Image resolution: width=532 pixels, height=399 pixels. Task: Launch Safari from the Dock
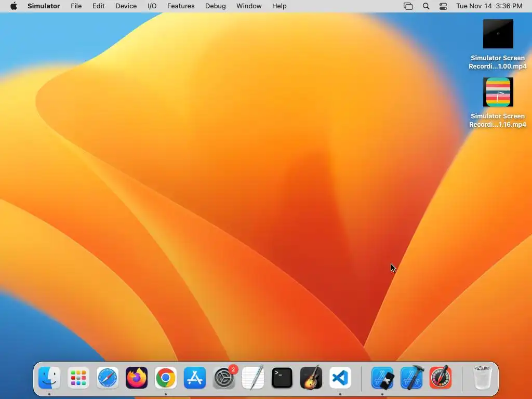pyautogui.click(x=108, y=378)
